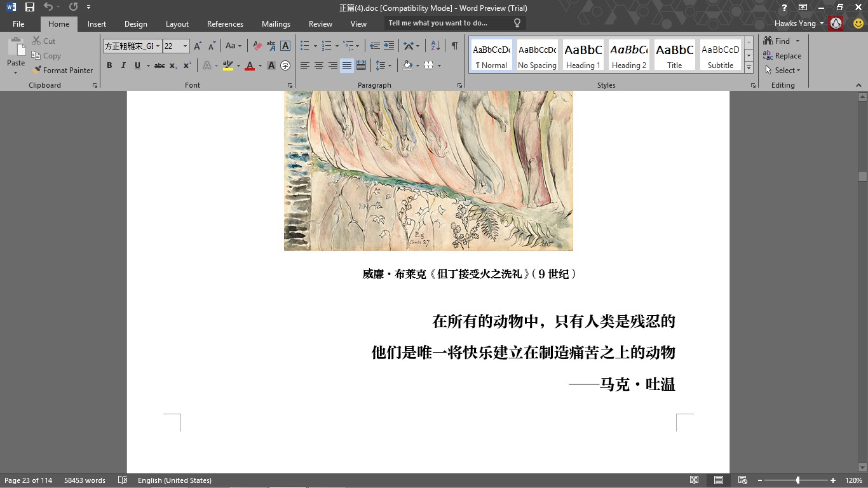The width and height of the screenshot is (868, 488).
Task: Switch to the Insert tab
Action: tap(97, 24)
